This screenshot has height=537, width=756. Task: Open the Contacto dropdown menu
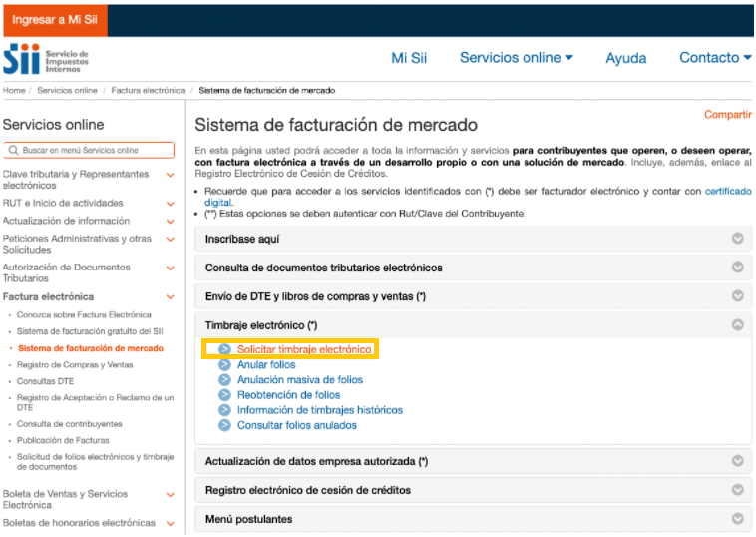715,58
